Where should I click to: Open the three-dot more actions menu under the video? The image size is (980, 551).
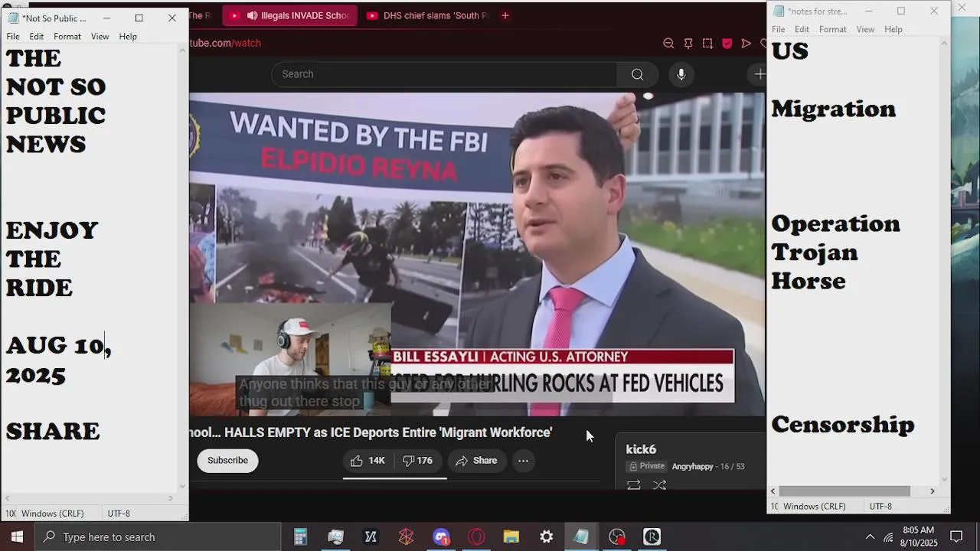(523, 461)
